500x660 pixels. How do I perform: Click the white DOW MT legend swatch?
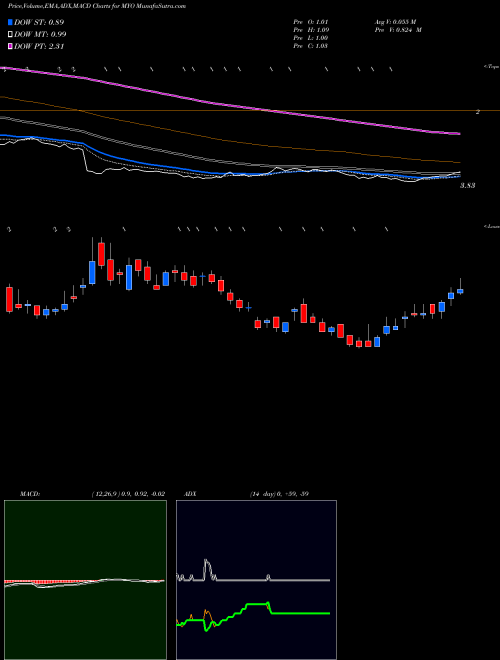click(x=11, y=35)
